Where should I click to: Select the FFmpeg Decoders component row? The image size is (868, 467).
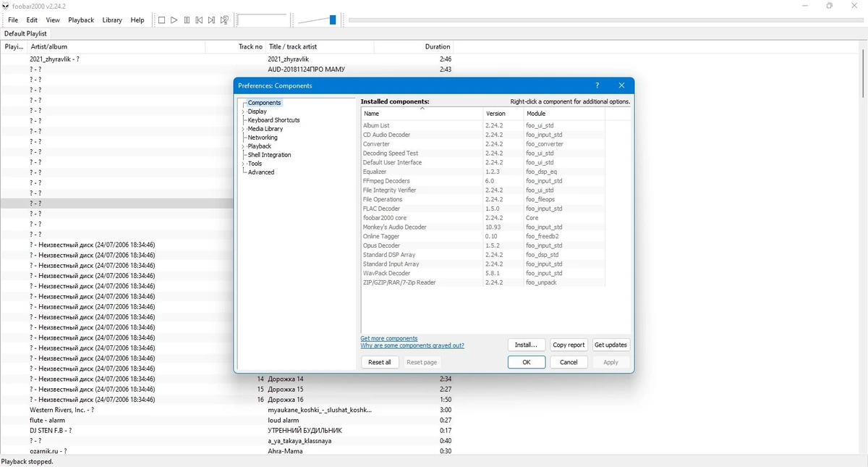[482, 181]
